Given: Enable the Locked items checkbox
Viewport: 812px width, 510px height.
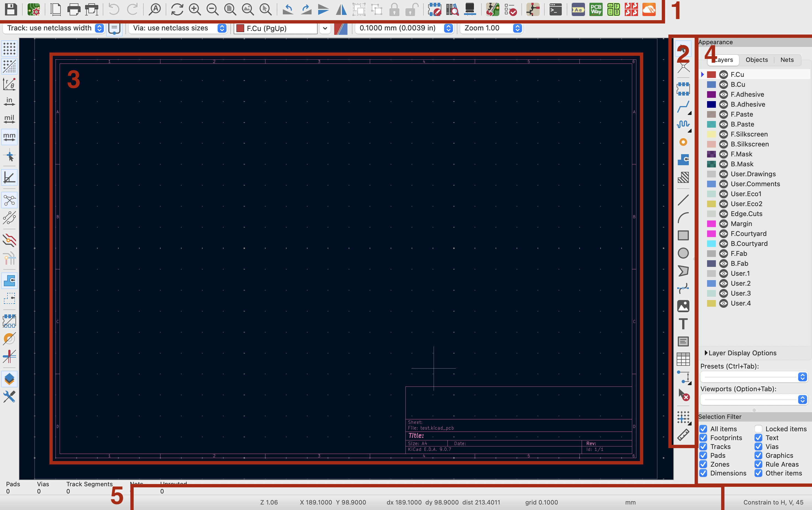Looking at the screenshot, I should pyautogui.click(x=758, y=429).
